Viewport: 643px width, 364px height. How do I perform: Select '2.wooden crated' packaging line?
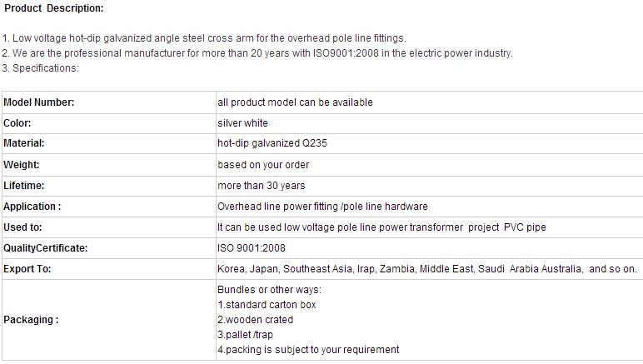[x=255, y=320]
